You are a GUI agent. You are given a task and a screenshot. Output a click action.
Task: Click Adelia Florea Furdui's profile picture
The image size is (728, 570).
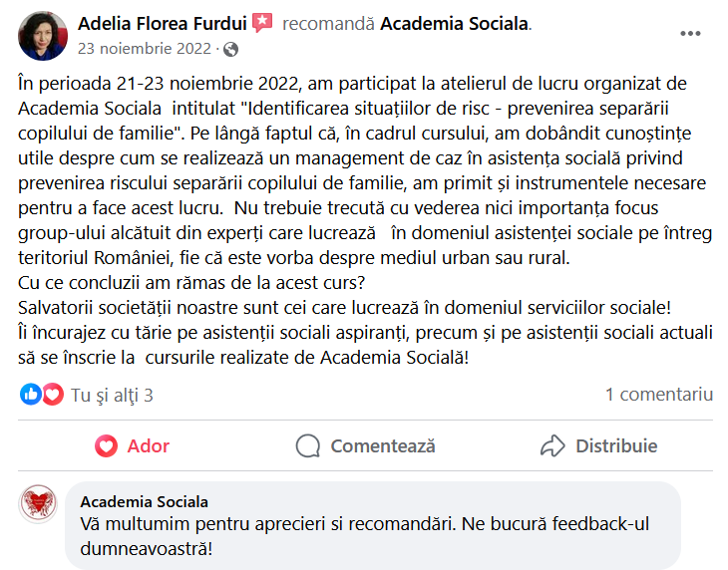(43, 34)
